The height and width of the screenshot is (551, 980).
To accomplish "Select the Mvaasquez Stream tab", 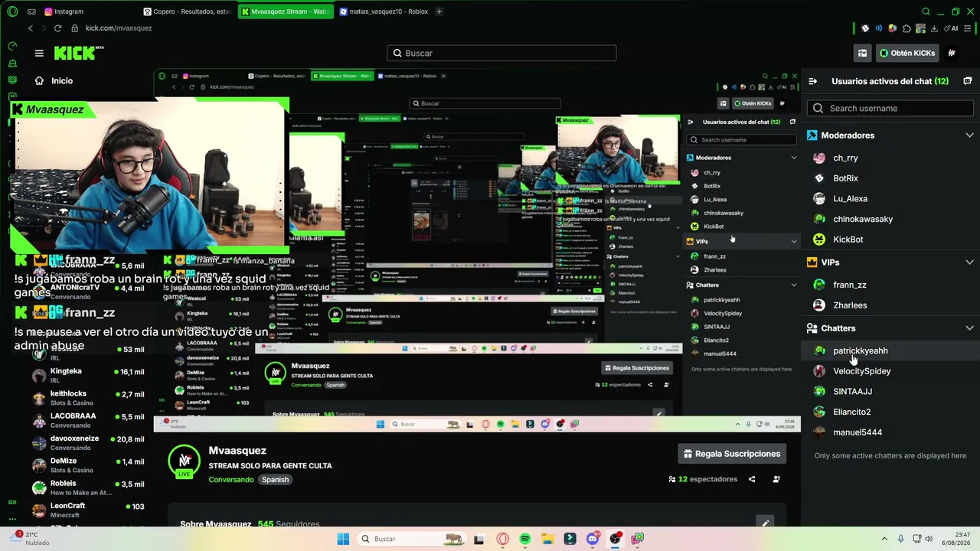I will (x=286, y=11).
